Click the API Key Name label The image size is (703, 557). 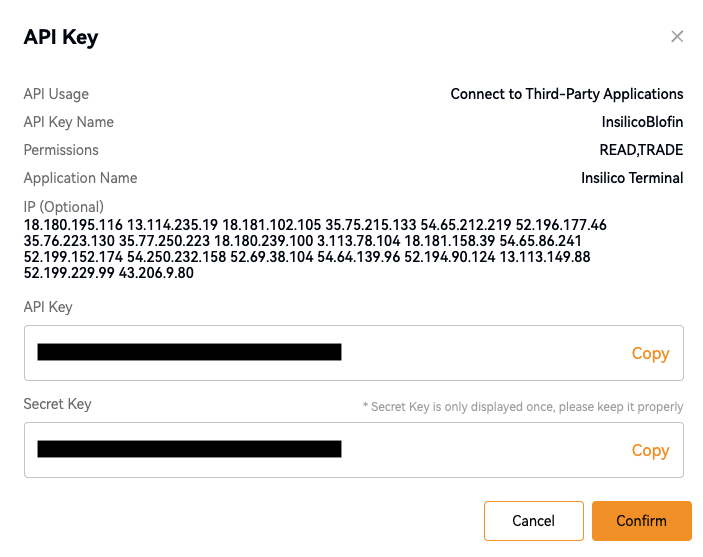[x=68, y=122]
